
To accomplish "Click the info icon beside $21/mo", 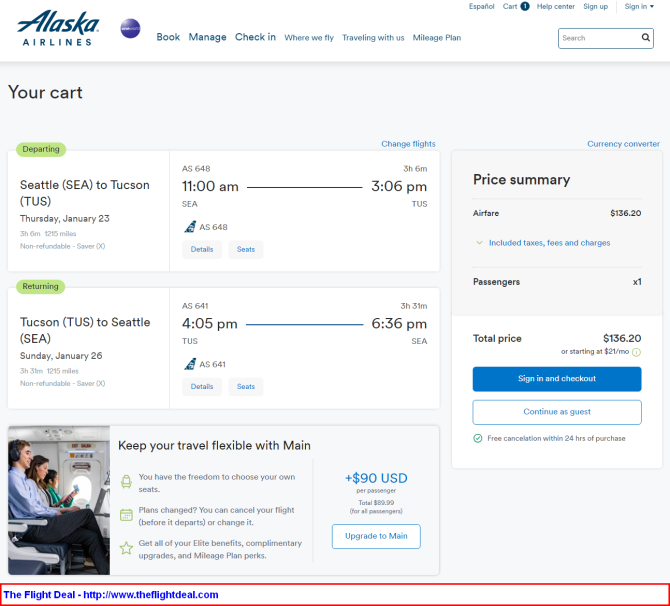I will click(x=636, y=352).
